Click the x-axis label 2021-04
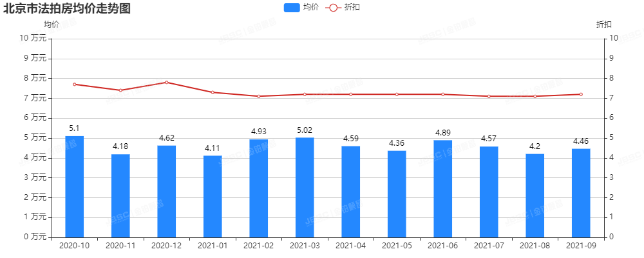 point(351,246)
